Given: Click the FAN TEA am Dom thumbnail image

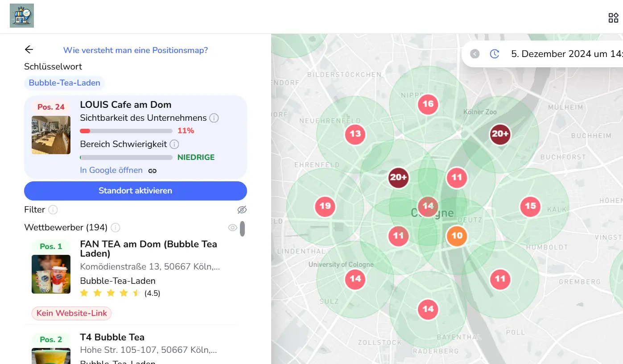Looking at the screenshot, I should 51,274.
